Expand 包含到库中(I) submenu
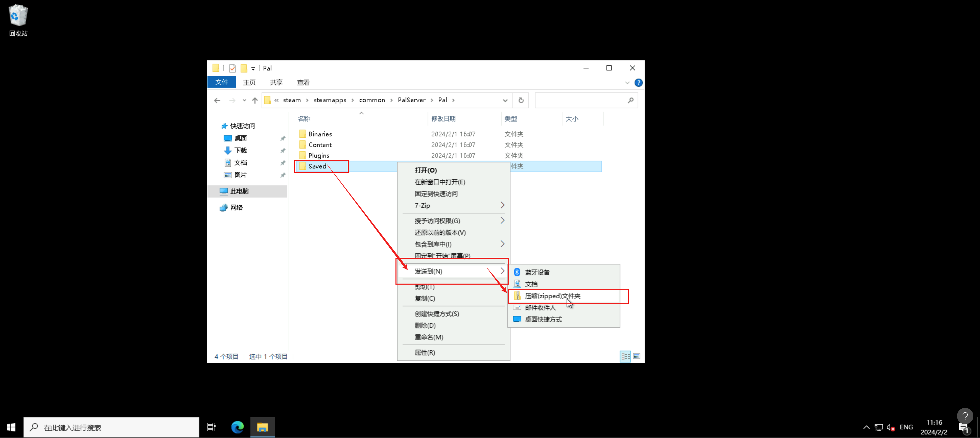 click(453, 244)
